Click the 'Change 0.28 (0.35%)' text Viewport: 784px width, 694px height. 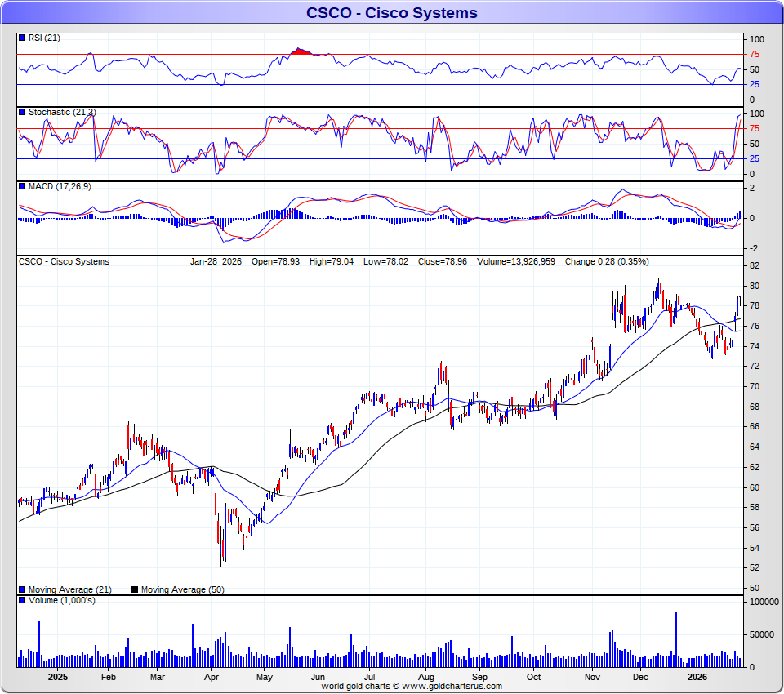tap(607, 261)
